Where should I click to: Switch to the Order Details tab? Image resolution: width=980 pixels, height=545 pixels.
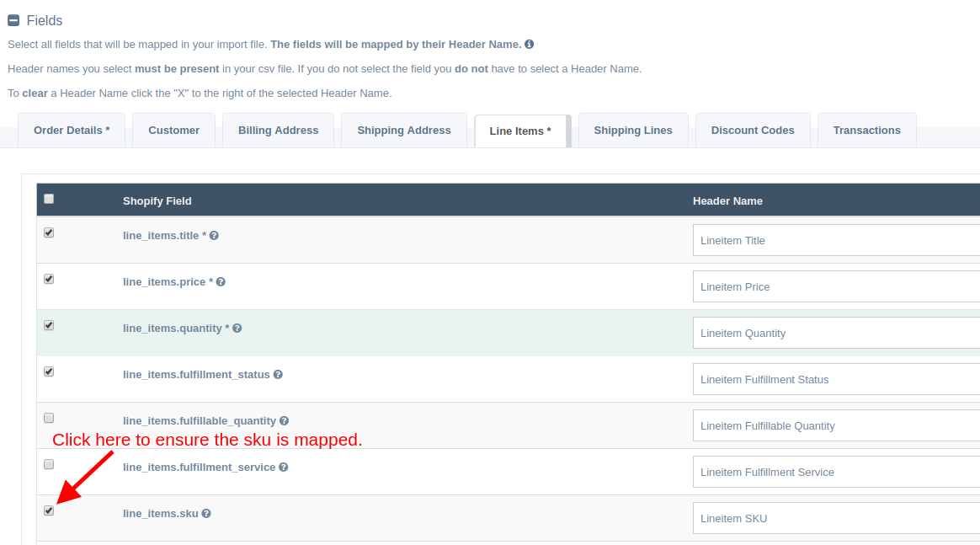[x=72, y=131]
